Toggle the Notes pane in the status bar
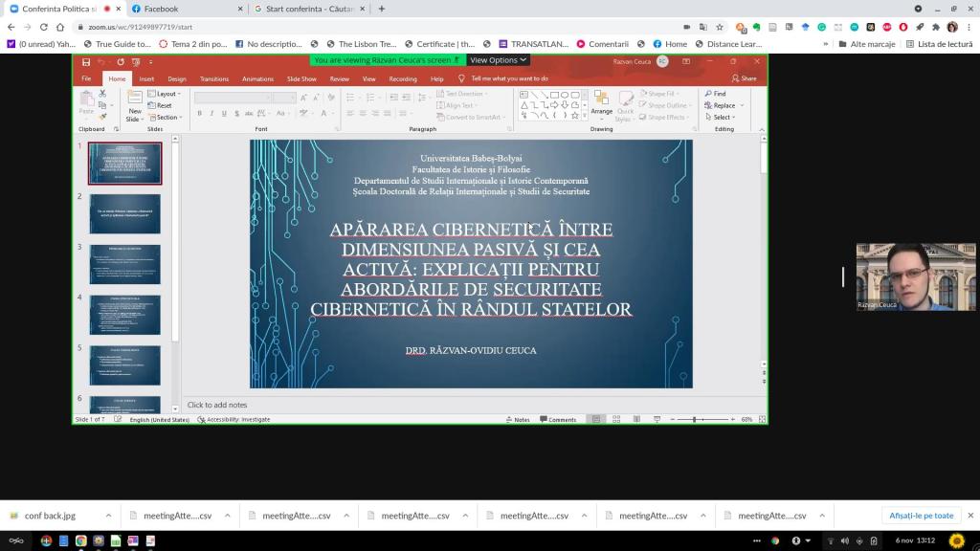The height and width of the screenshot is (551, 980). click(x=517, y=419)
